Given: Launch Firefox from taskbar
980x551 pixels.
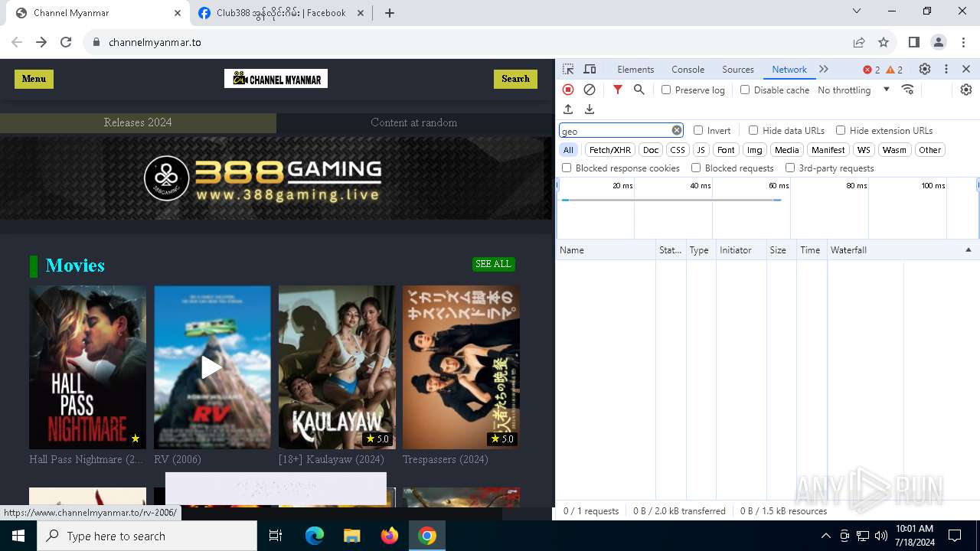Looking at the screenshot, I should [x=390, y=536].
